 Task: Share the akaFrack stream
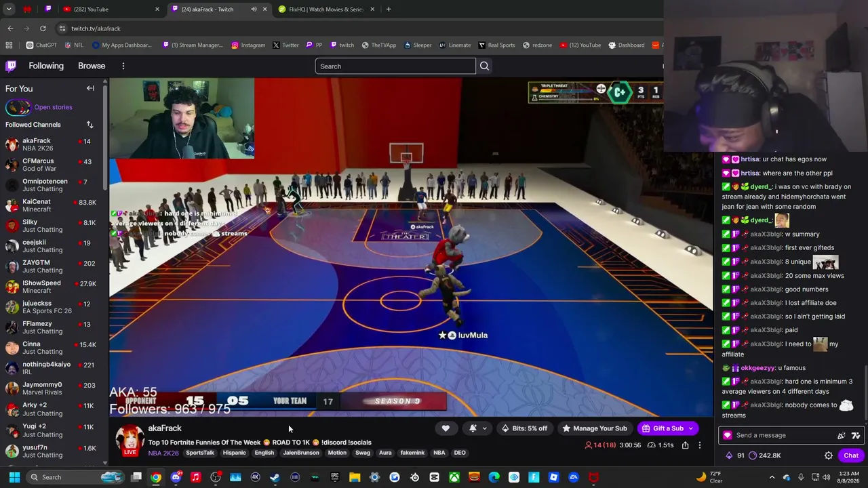686,445
